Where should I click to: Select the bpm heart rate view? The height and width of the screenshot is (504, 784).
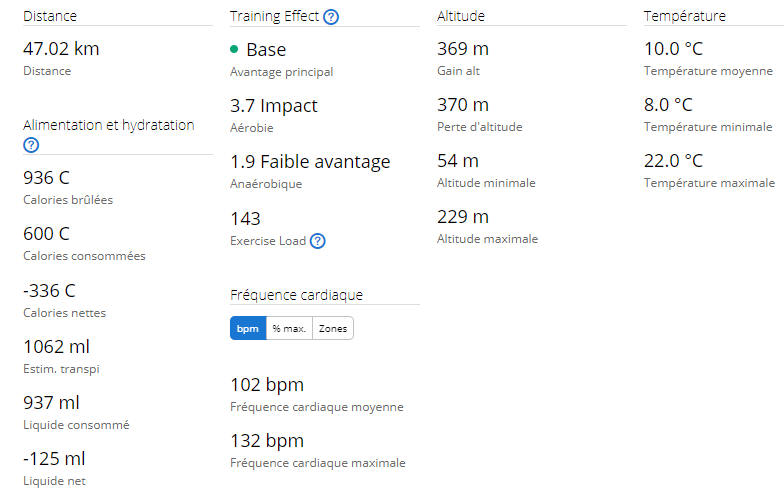tap(248, 328)
